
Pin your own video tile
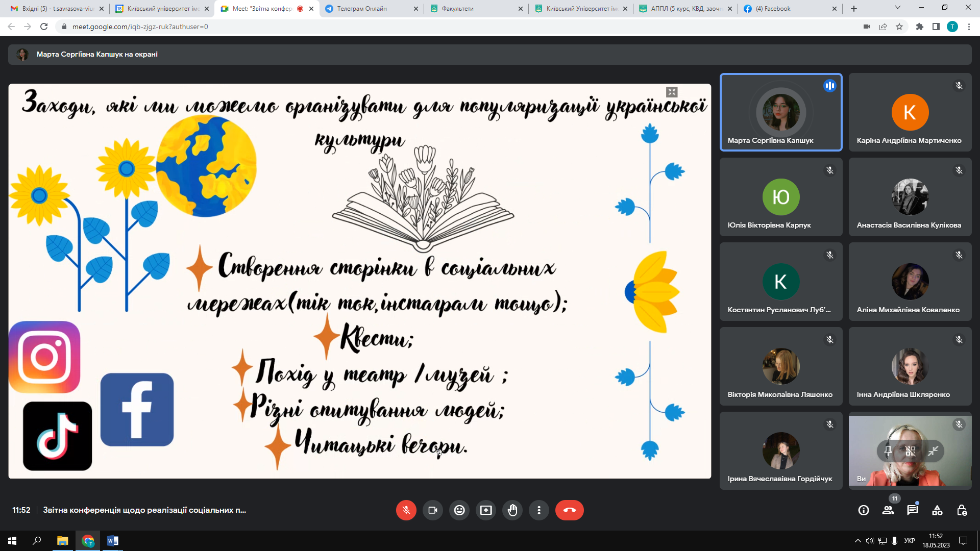(x=888, y=451)
